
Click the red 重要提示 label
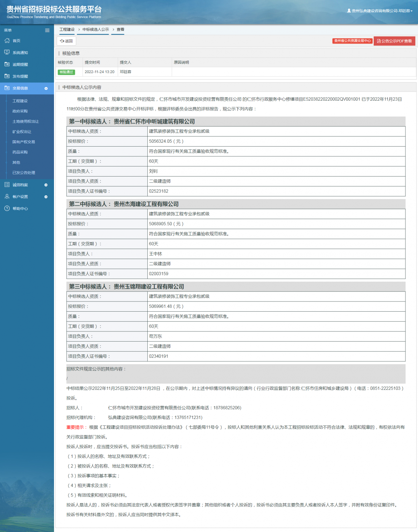[76, 427]
